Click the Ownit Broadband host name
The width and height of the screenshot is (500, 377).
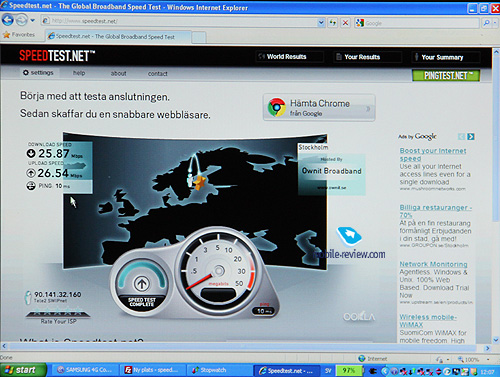(x=332, y=171)
